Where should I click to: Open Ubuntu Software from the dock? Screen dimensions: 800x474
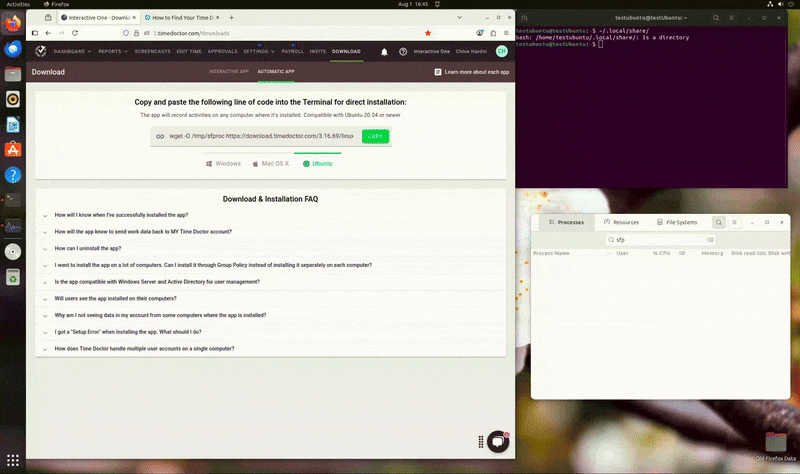tap(13, 149)
